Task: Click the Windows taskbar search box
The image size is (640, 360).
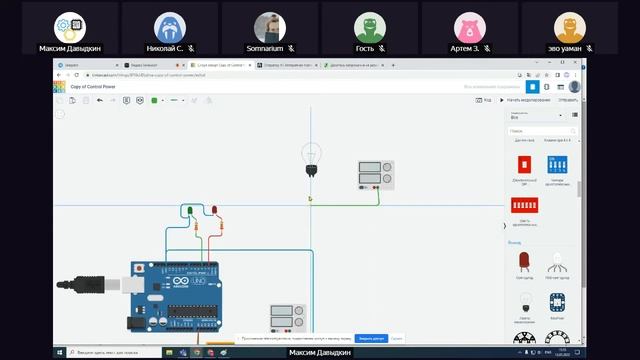Action: (x=114, y=352)
